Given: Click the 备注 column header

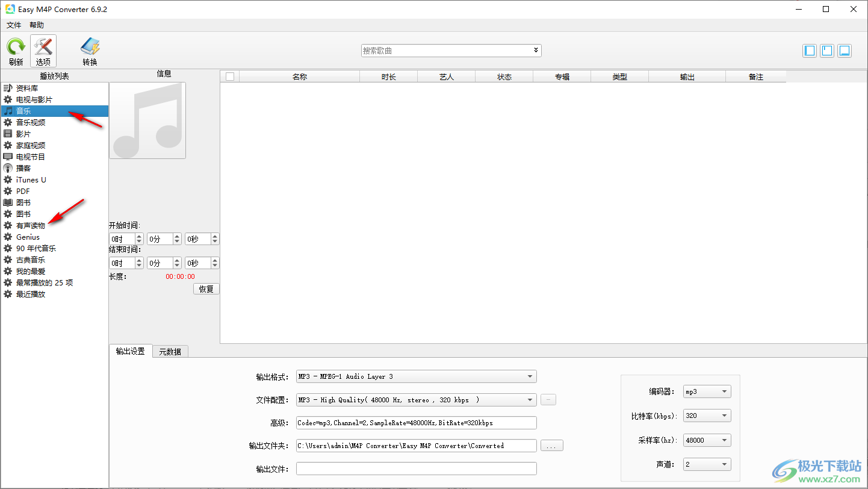Looking at the screenshot, I should click(755, 76).
